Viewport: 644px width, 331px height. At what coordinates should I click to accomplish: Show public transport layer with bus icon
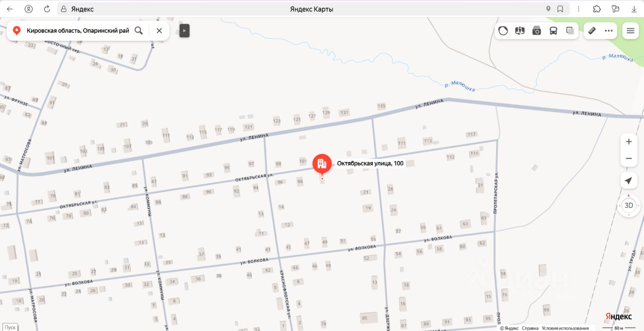click(553, 31)
